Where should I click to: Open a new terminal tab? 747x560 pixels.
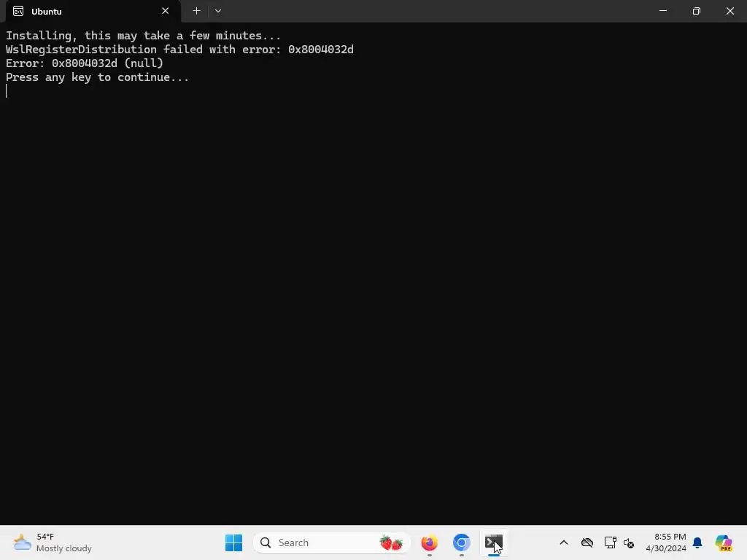click(x=196, y=11)
